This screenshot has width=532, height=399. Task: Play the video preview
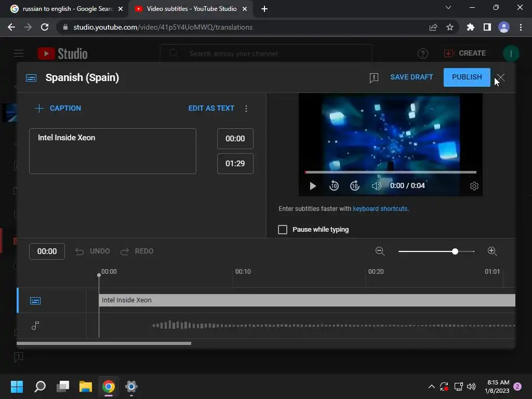pyautogui.click(x=312, y=186)
